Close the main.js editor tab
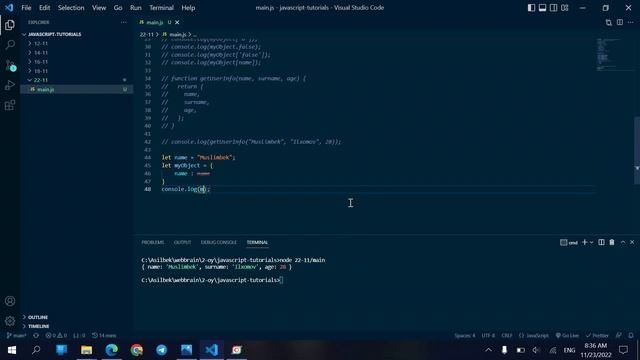640x360 pixels. pyautogui.click(x=177, y=22)
